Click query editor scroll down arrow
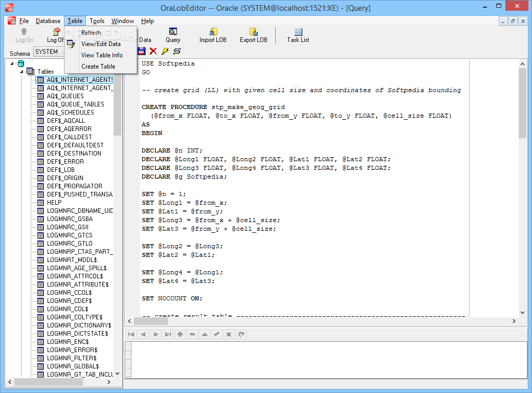 tap(522, 313)
